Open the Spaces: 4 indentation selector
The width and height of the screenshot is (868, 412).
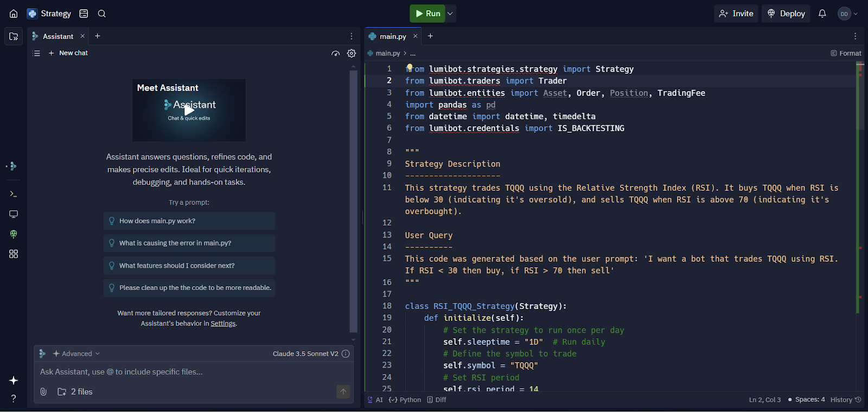(x=807, y=400)
